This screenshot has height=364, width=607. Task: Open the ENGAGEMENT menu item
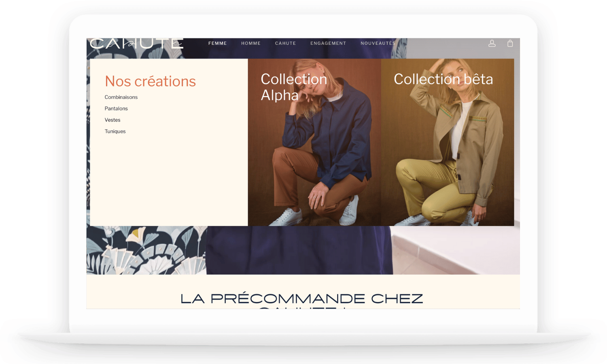click(x=328, y=43)
